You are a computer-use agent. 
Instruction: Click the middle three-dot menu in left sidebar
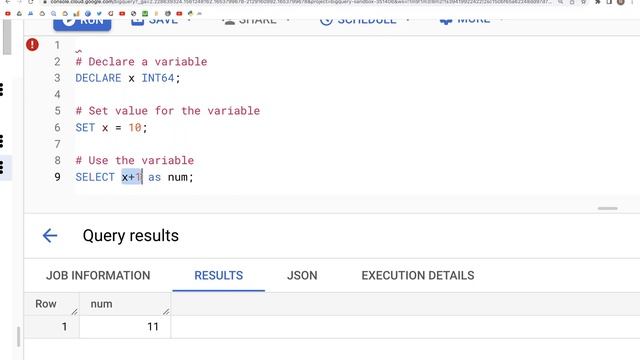coord(2,141)
